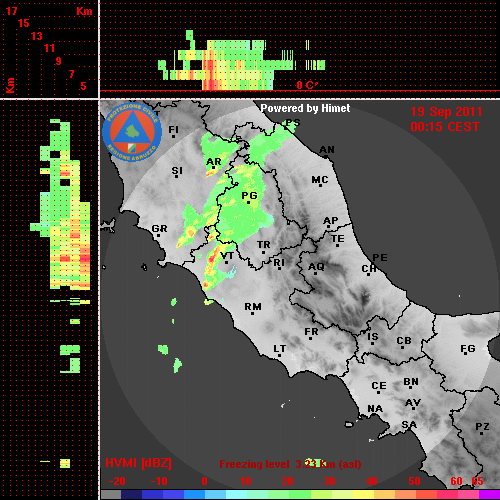Select the yellow 40 dBZ legend color
Viewport: 500px width, 500px height.
[363, 495]
